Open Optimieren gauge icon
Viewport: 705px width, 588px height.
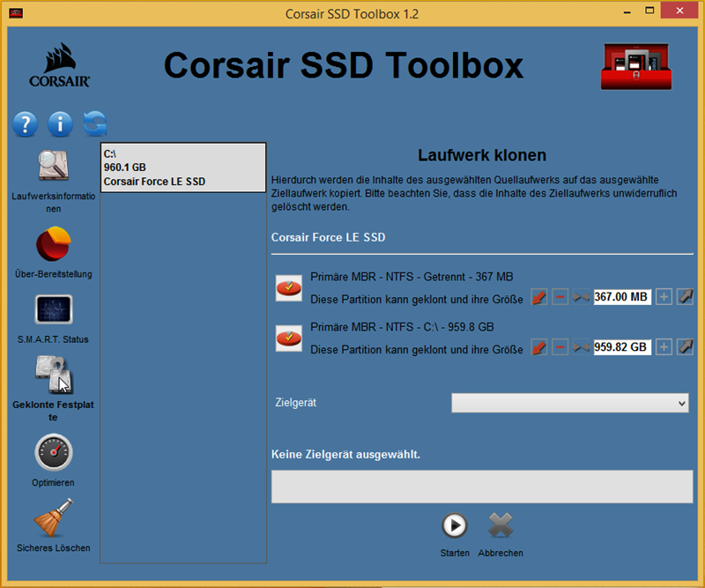point(54,452)
